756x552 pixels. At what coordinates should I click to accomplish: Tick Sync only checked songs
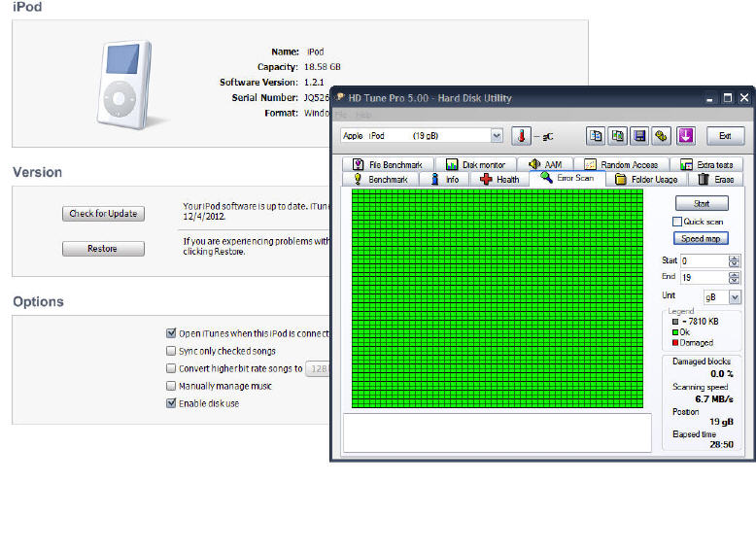[x=172, y=351]
